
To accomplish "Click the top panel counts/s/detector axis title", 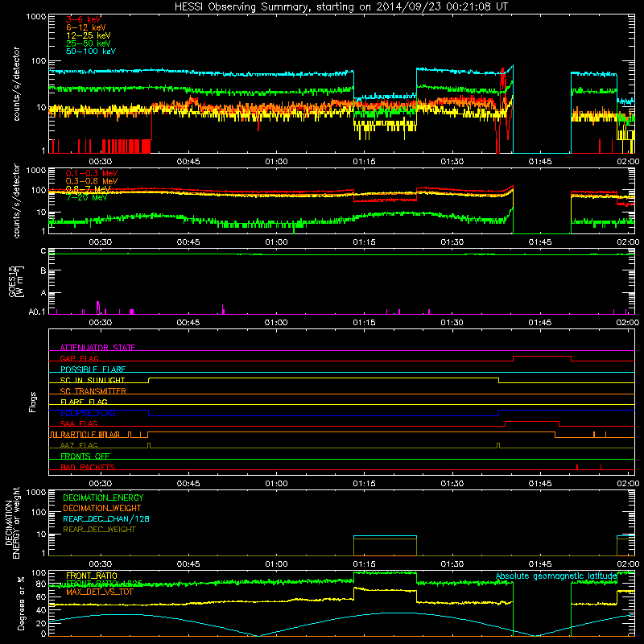I will 16,84.
